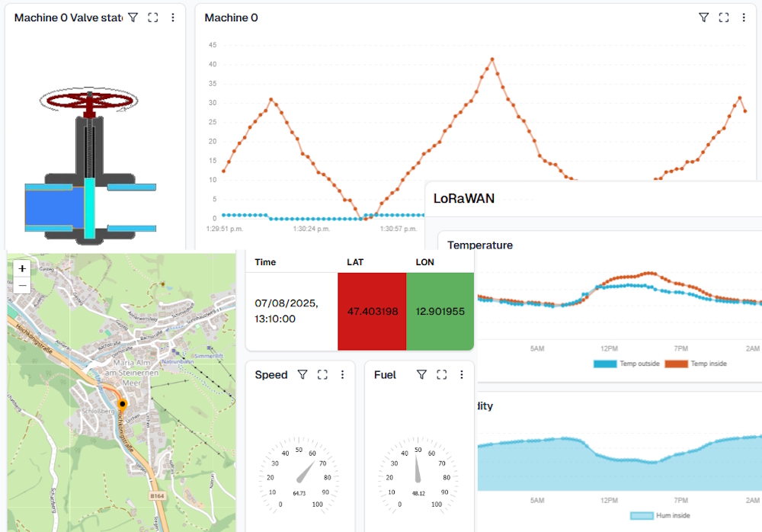Open the filter on the Machine 0 chart widget

[x=704, y=17]
